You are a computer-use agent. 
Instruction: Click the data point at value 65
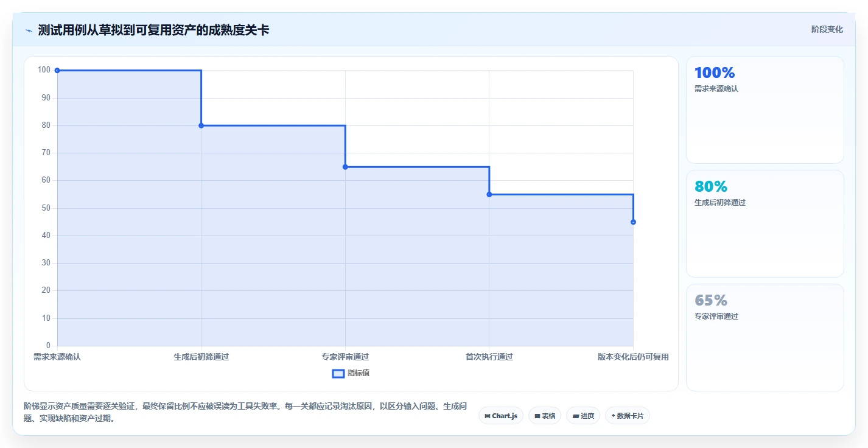[345, 167]
